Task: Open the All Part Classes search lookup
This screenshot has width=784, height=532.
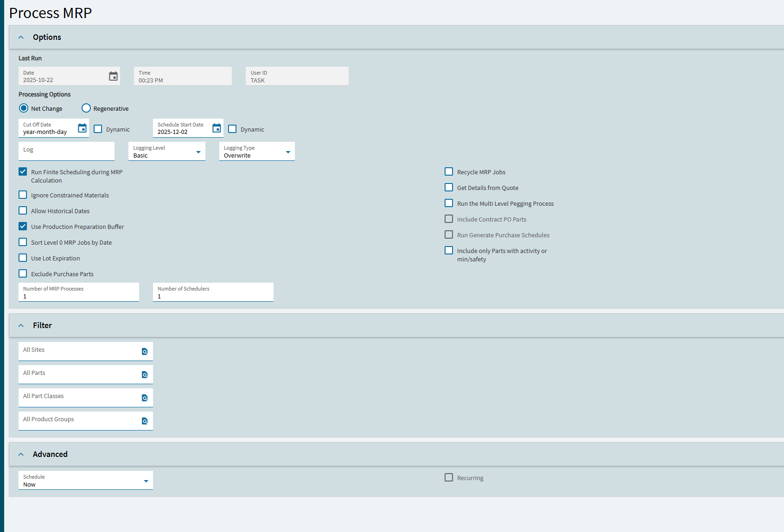Action: pyautogui.click(x=145, y=398)
